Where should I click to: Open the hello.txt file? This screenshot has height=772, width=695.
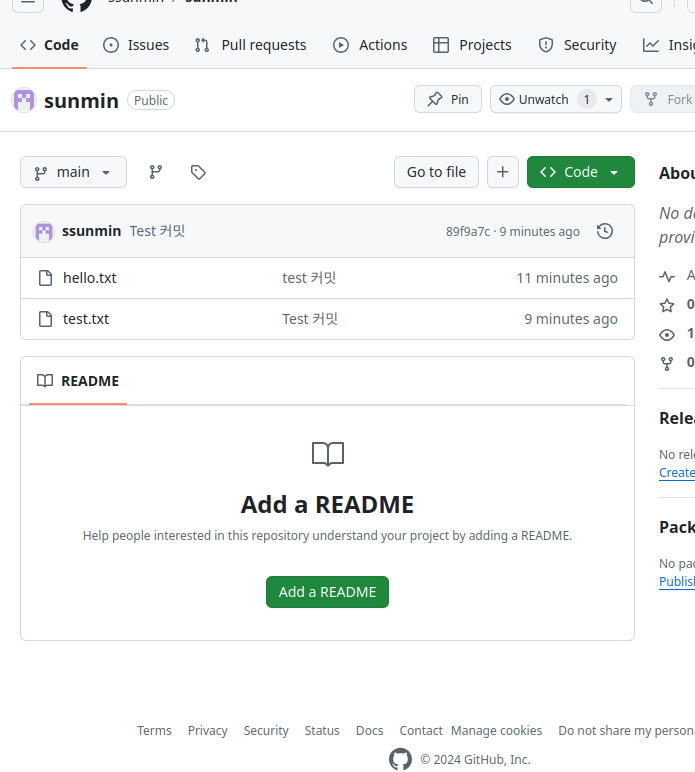(89, 278)
